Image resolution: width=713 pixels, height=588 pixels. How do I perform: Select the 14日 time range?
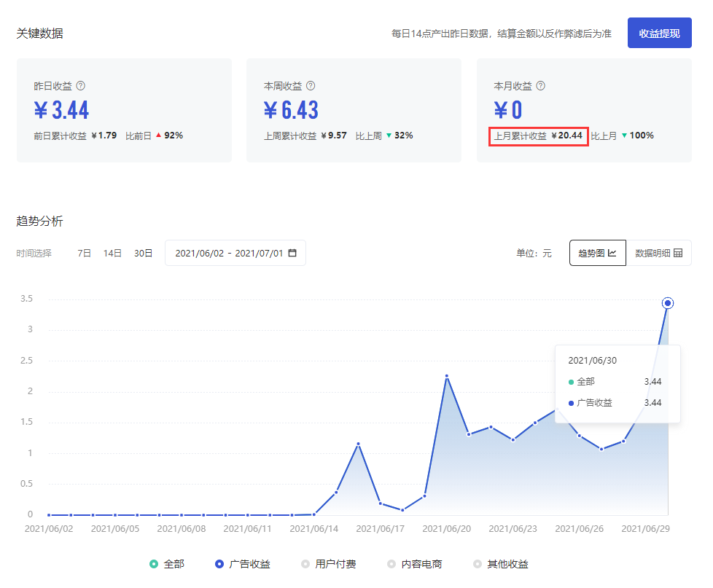pyautogui.click(x=112, y=253)
